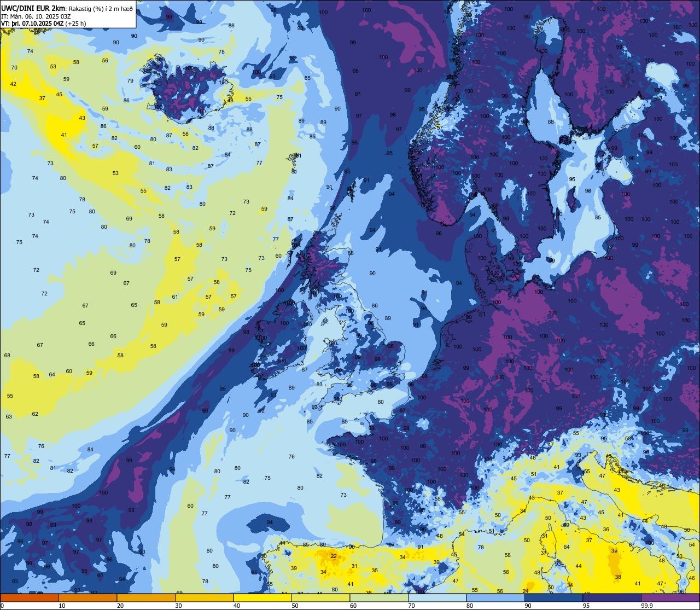Click the value 79 west of Iceland
The height and width of the screenshot is (610, 700).
coord(130,80)
